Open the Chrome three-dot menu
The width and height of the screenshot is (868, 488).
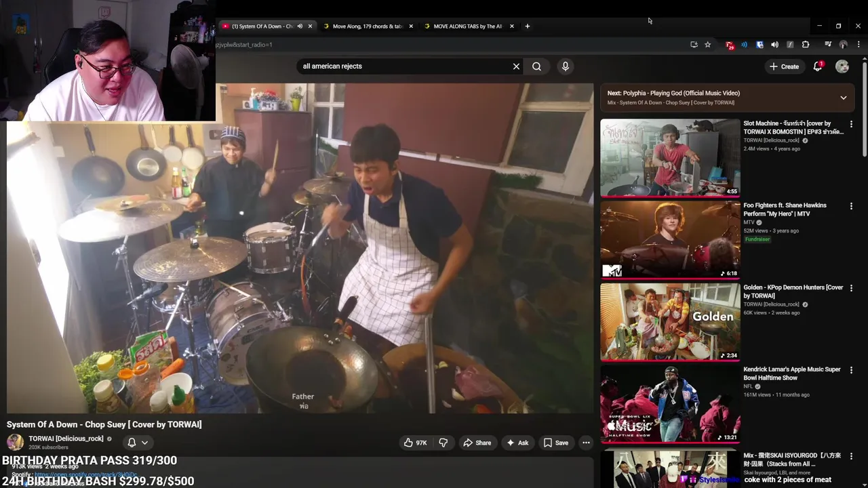[859, 45]
